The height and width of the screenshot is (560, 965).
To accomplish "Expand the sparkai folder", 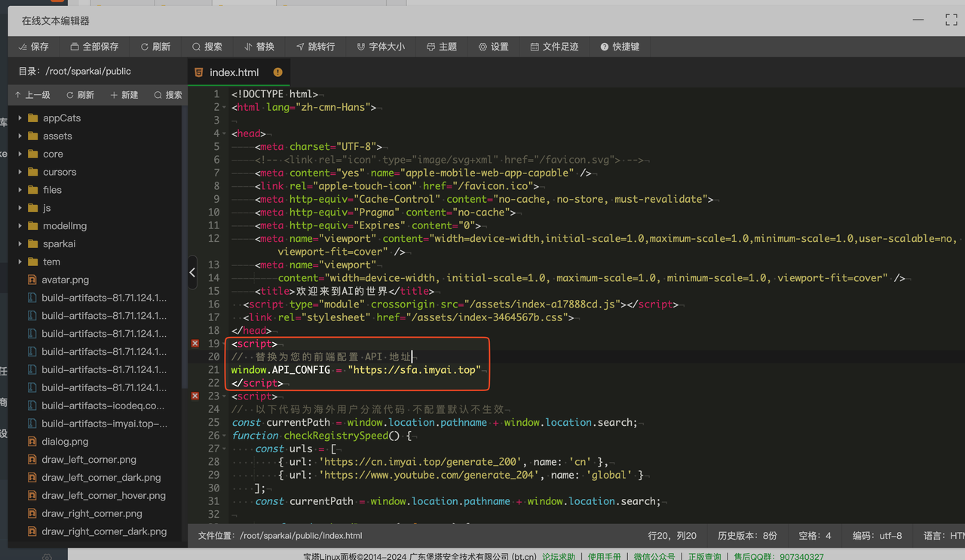I will point(20,244).
